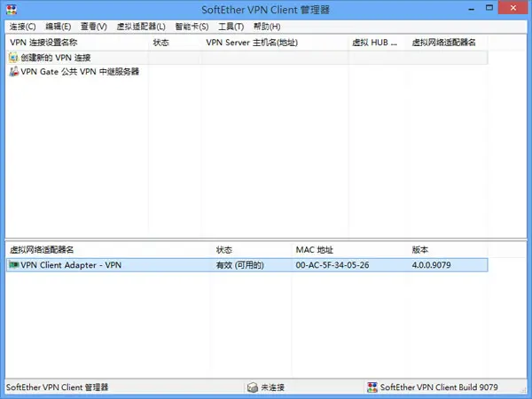Viewport: 532px width, 399px height.
Task: Click the SoftEther app icon in title bar
Action: (x=12, y=10)
